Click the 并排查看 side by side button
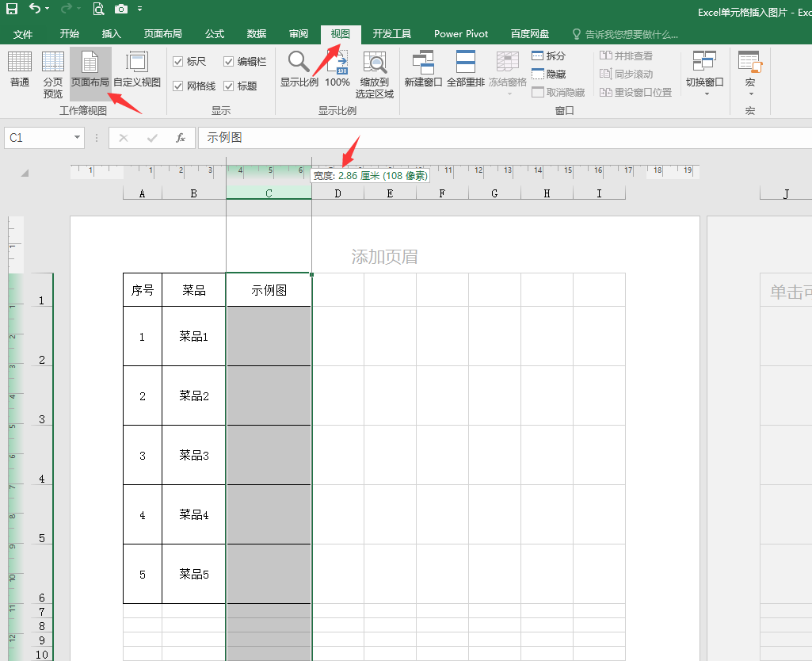 626,55
